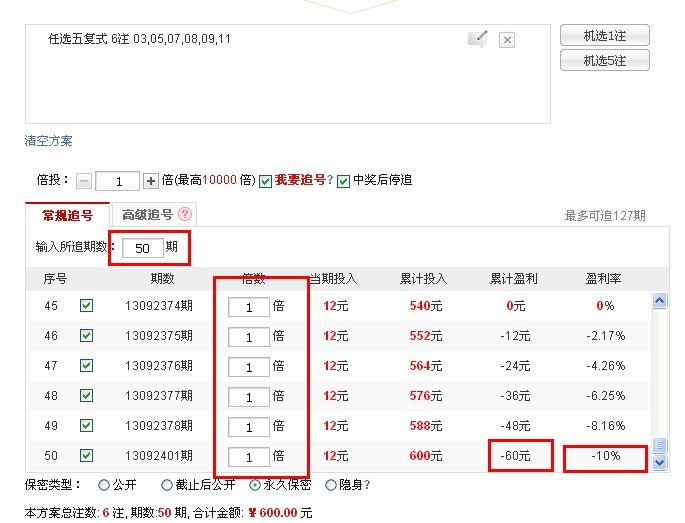This screenshot has width=685, height=523.
Task: Select the 截止后公开 radio option
Action: (x=167, y=485)
